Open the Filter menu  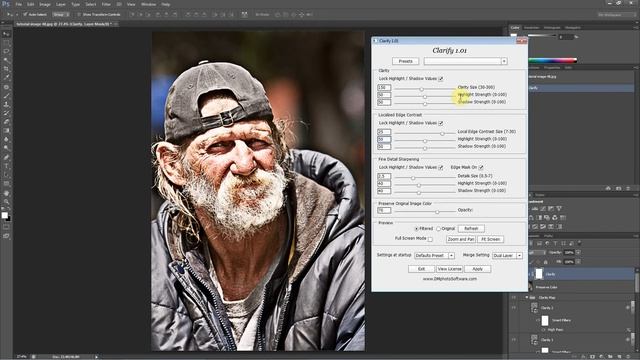point(106,4)
